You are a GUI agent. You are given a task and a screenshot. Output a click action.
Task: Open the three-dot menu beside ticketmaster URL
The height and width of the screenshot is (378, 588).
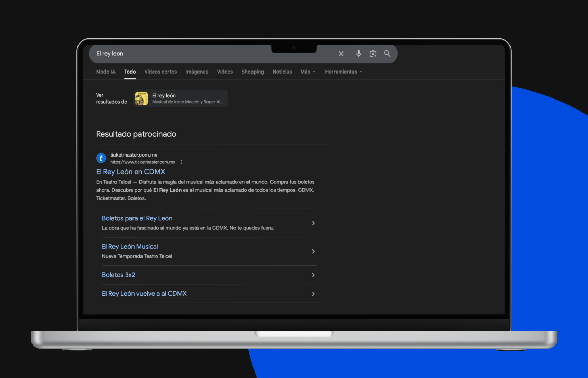(181, 162)
